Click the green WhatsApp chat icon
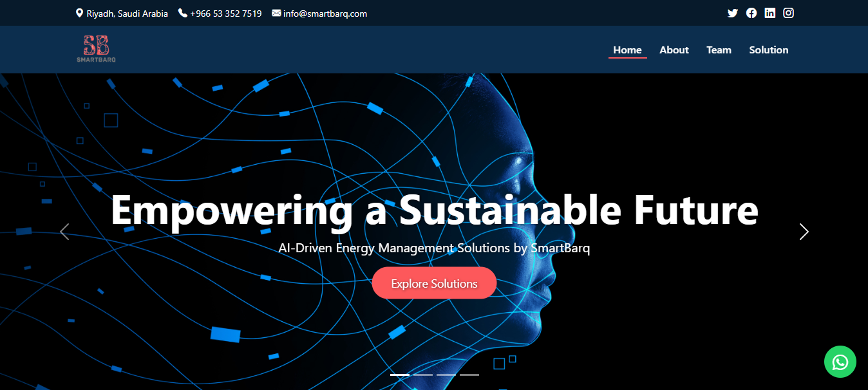The image size is (868, 390). pyautogui.click(x=840, y=362)
